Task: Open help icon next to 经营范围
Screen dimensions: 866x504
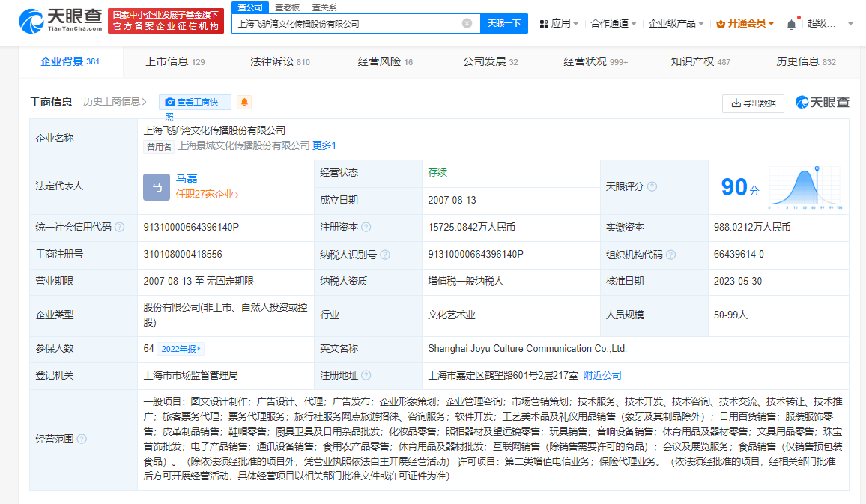Action: [x=82, y=439]
